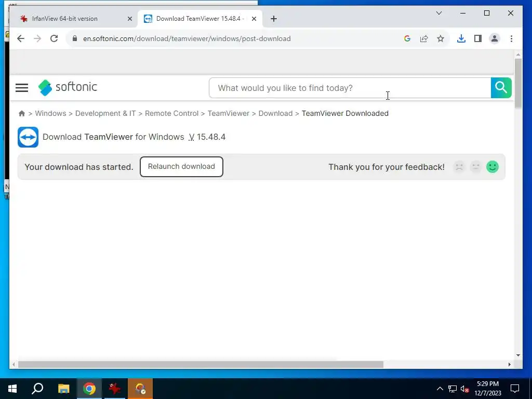
Task: Open the tab search chevron
Action: click(x=438, y=13)
